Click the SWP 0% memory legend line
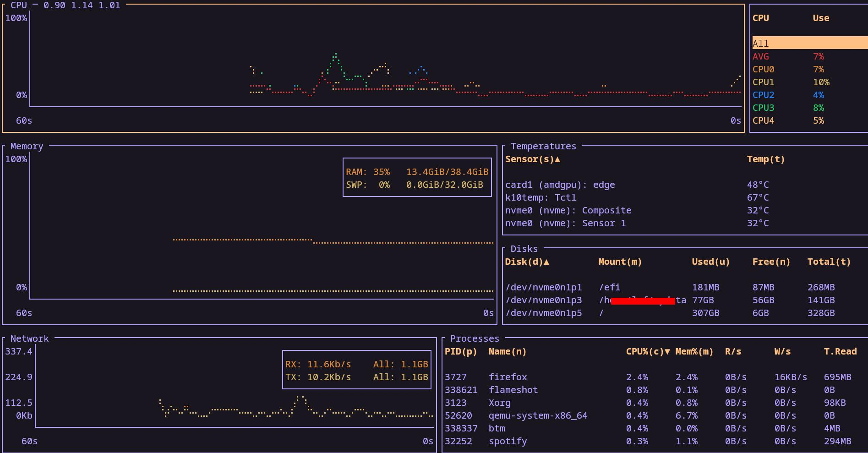This screenshot has height=453, width=868. (x=414, y=185)
